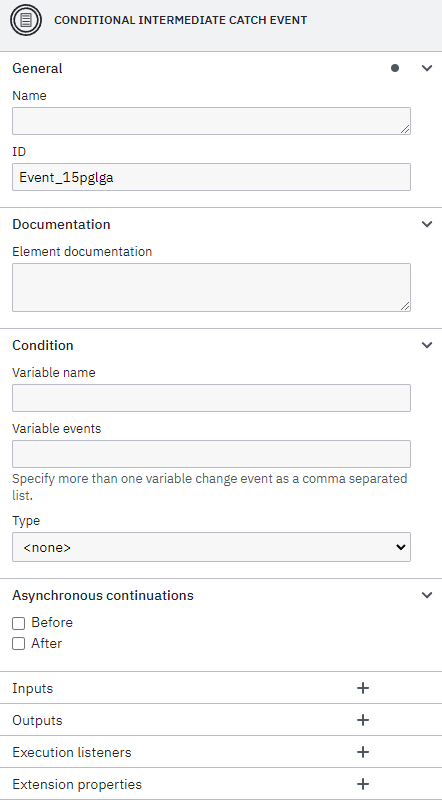Image resolution: width=442 pixels, height=812 pixels.
Task: Collapse the General section chevron
Action: pos(427,68)
